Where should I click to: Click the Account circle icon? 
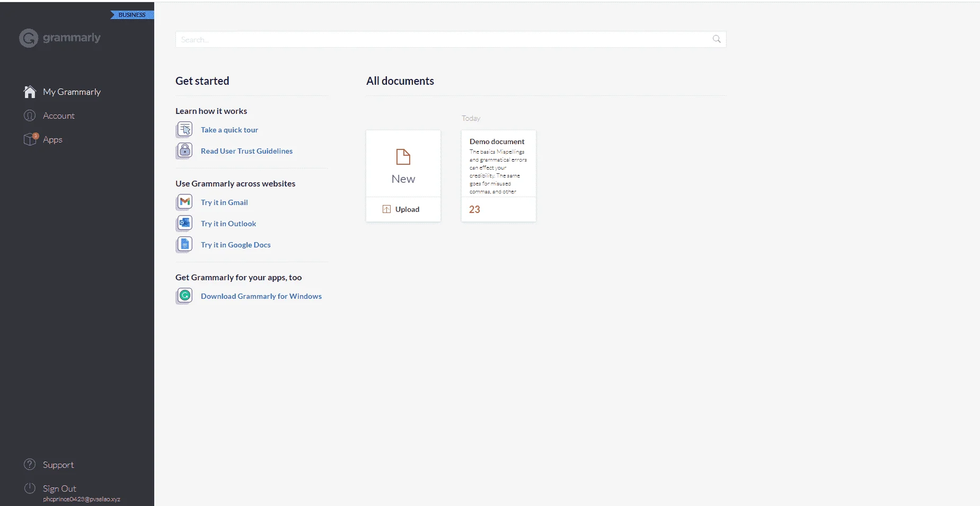point(30,116)
